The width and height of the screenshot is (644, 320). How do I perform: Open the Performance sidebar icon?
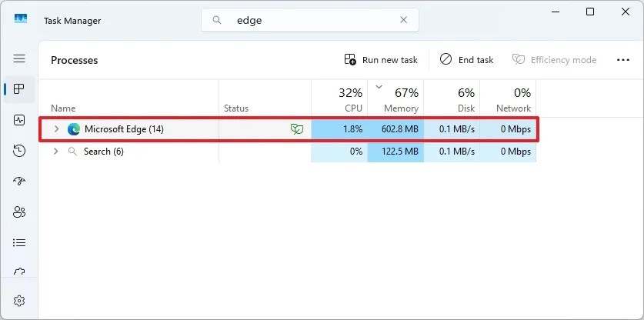point(19,120)
